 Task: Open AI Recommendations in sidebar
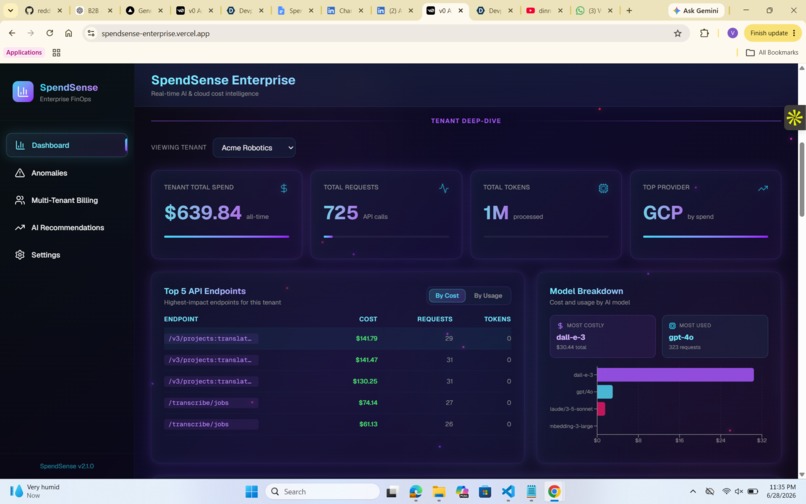[67, 227]
